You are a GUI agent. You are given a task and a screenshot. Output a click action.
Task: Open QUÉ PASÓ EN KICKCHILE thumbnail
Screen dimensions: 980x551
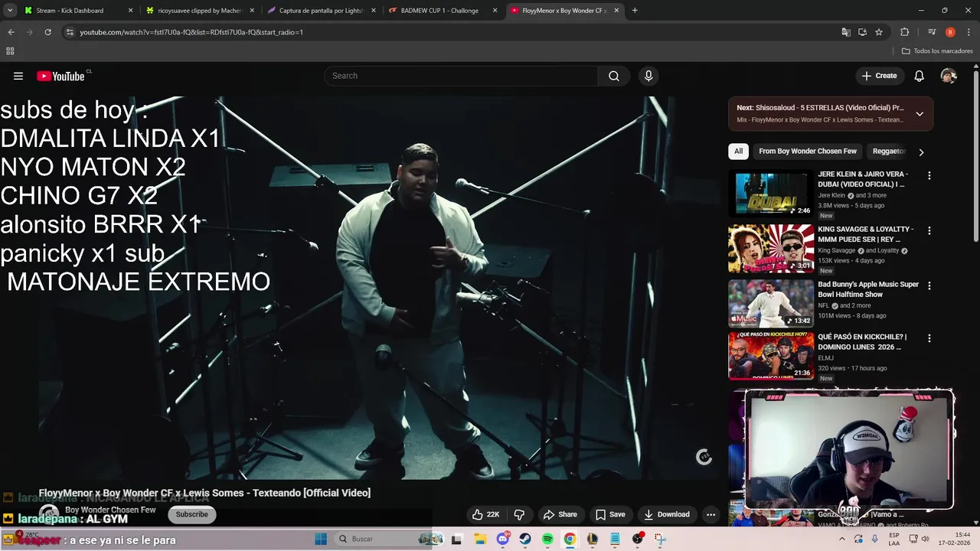[771, 356]
